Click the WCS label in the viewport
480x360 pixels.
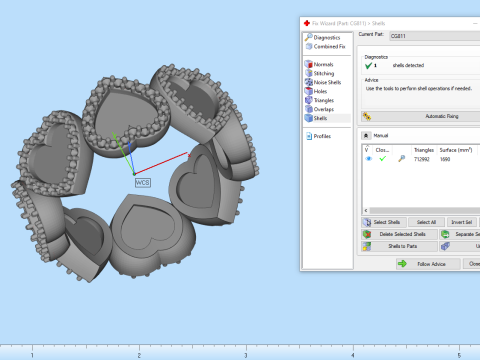click(x=143, y=183)
